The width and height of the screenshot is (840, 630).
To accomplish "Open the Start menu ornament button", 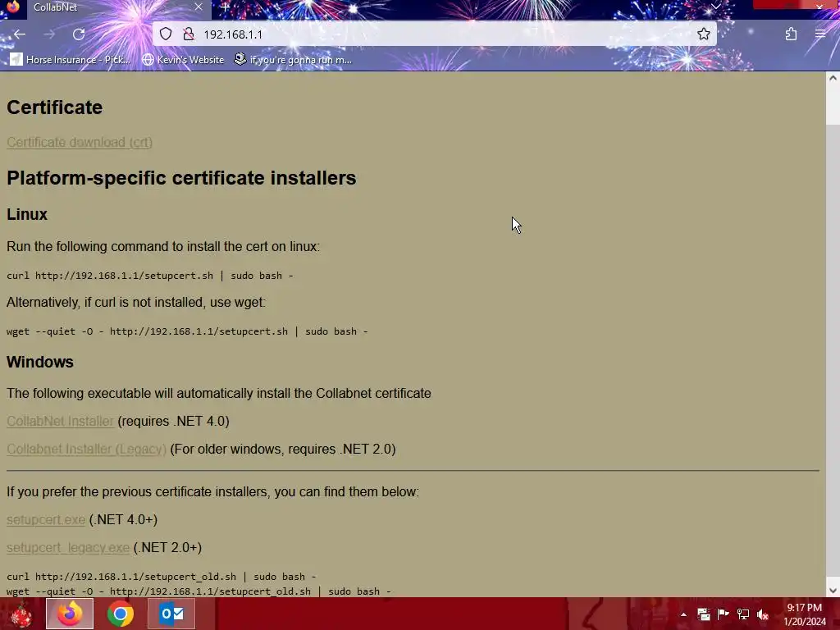I will click(x=21, y=614).
